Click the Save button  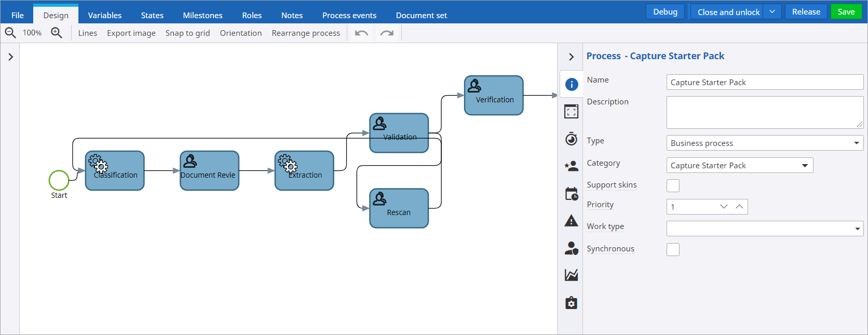tap(846, 12)
